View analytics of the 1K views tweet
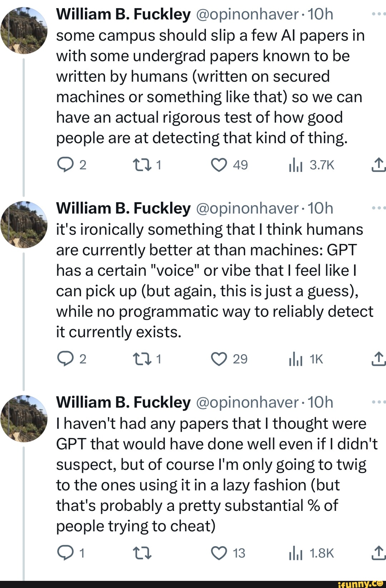 coord(296,359)
